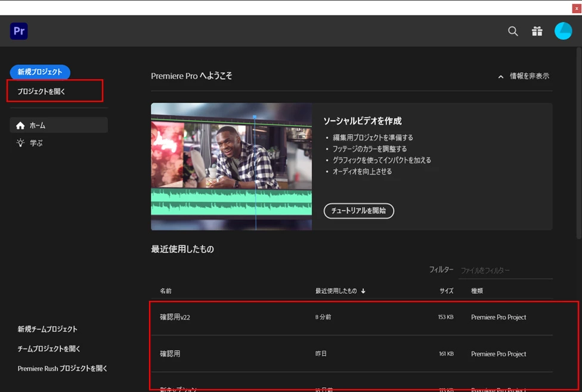Open recent project 確認用v22
The image size is (582, 392).
(352, 317)
